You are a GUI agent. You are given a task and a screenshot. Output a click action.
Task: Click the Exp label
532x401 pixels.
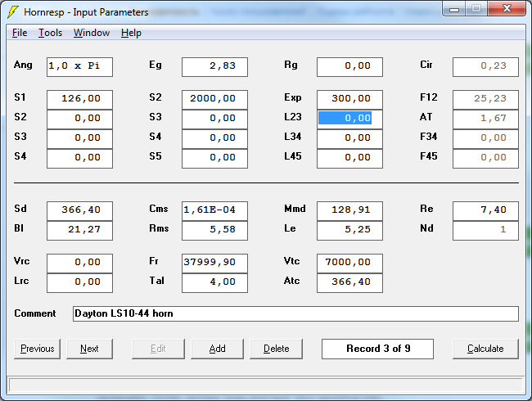(x=293, y=98)
